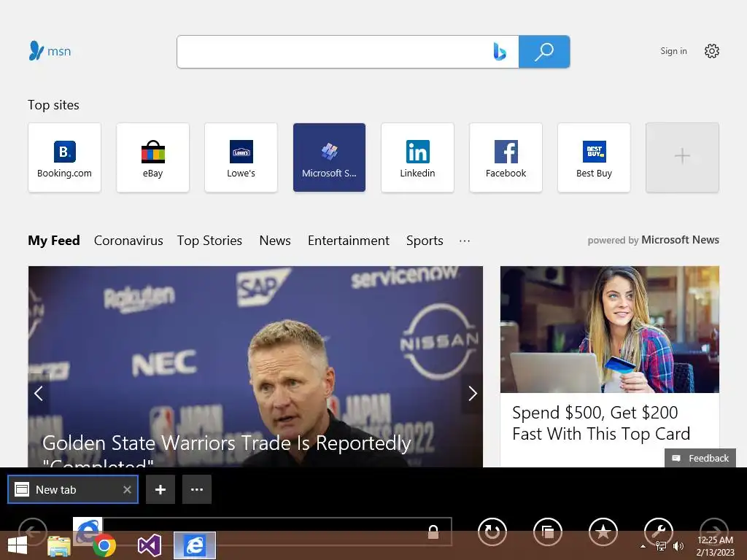This screenshot has width=747, height=560.
Task: Open the Best Buy top site tile
Action: tap(594, 157)
